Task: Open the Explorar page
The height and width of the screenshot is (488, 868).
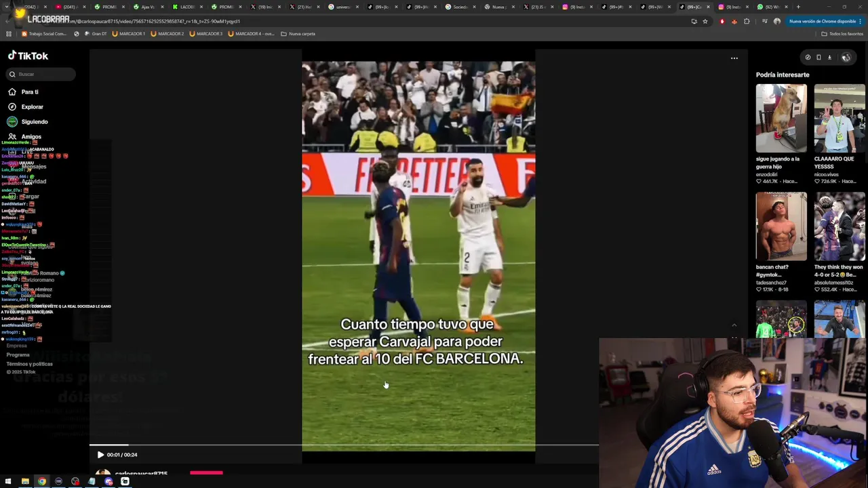Action: coord(32,106)
